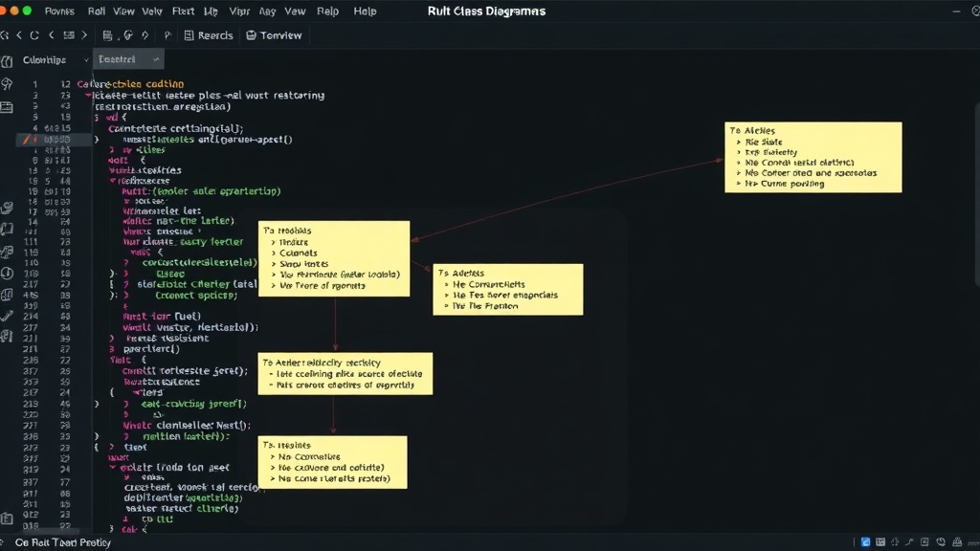Collapse the fold arrow beside 'Cdhaecere'
Image resolution: width=980 pixels, height=551 pixels.
[x=113, y=181]
